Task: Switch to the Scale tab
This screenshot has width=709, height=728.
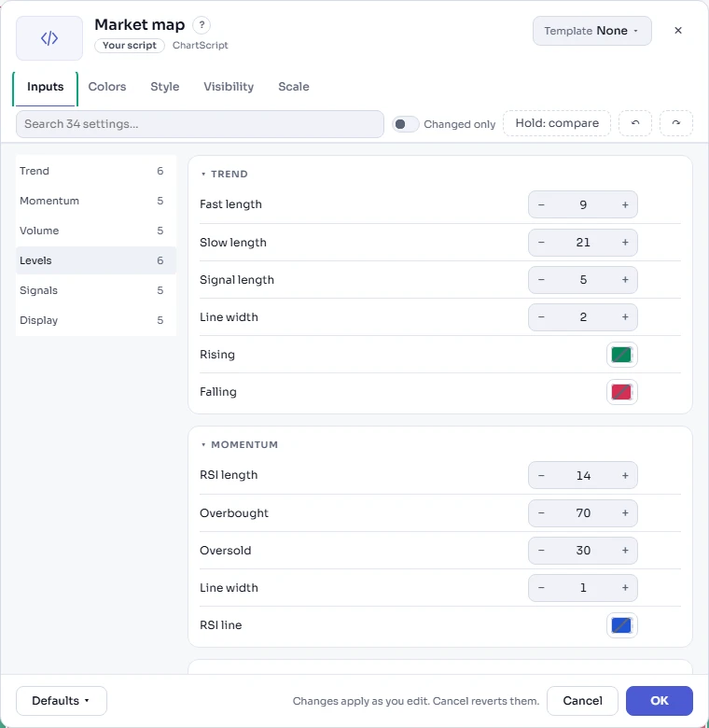Action: click(x=294, y=87)
